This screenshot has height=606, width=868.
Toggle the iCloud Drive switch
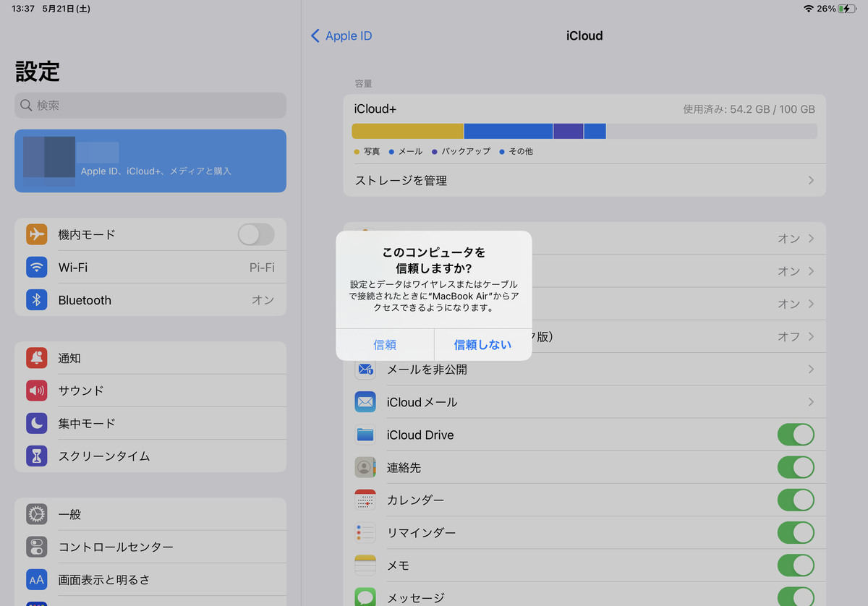click(796, 435)
